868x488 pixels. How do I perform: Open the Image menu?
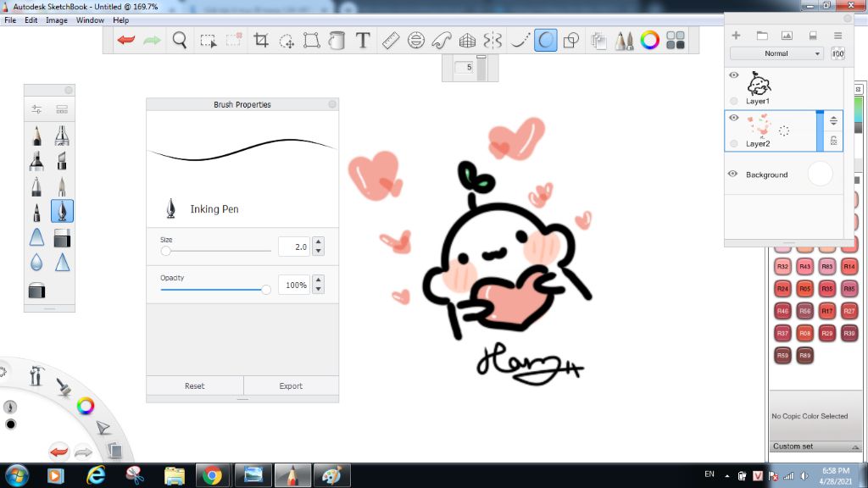tap(57, 20)
